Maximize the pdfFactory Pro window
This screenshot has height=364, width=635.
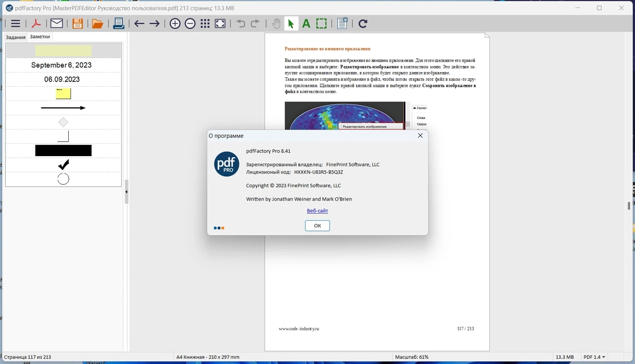tap(599, 8)
